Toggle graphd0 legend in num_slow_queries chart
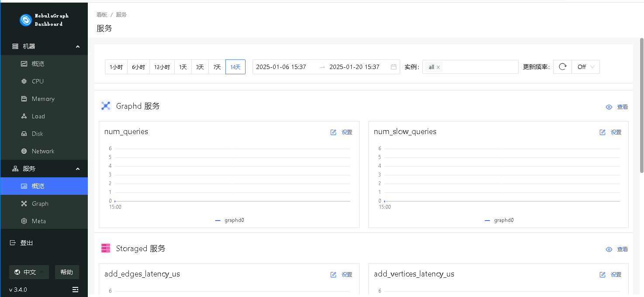Image resolution: width=644 pixels, height=297 pixels. [499, 220]
